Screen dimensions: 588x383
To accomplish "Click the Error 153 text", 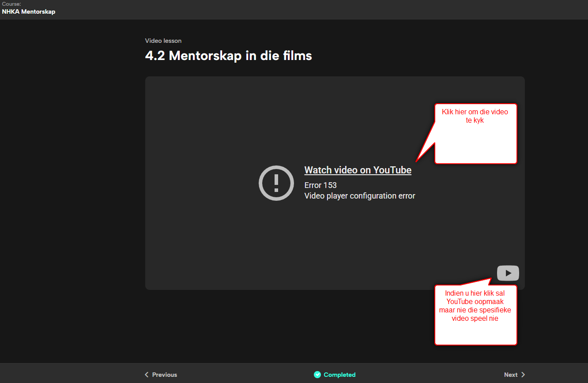I will coord(320,185).
